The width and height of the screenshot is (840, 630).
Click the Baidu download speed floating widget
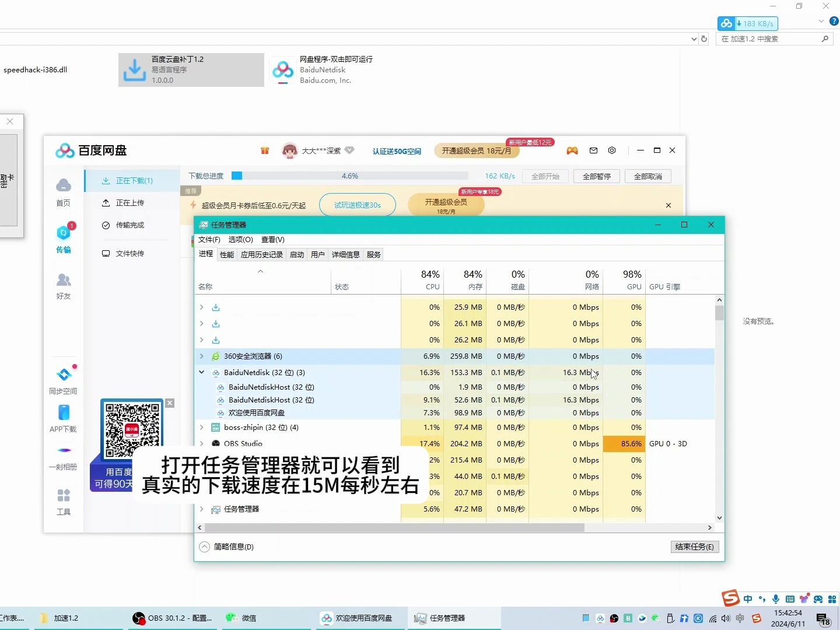[748, 23]
